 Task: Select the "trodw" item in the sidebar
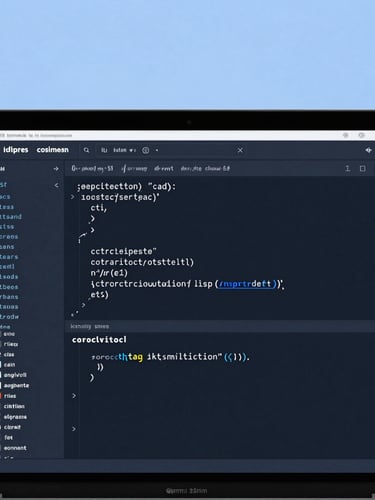coord(9,317)
